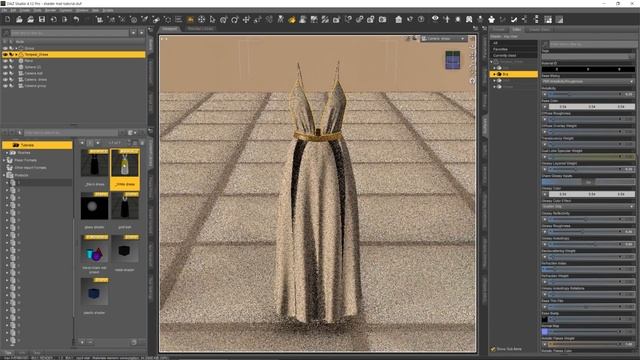The image size is (640, 360).
Task: Toggle selectable arrow for Tempest_Dress node
Action: 11,54
